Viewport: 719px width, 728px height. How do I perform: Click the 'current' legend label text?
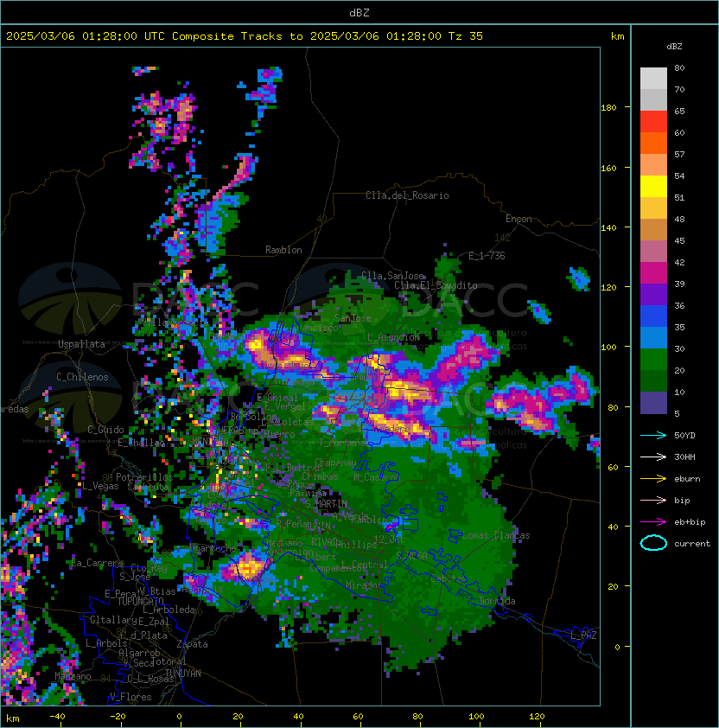pos(692,543)
